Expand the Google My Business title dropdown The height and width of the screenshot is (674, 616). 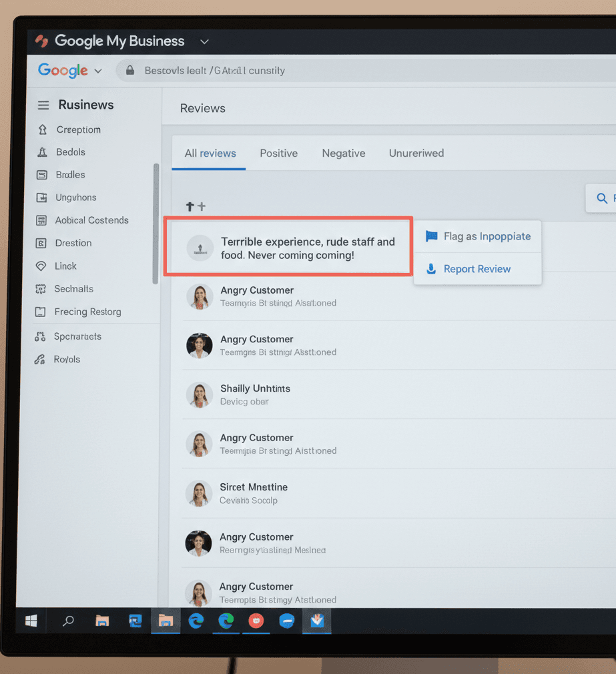(205, 41)
